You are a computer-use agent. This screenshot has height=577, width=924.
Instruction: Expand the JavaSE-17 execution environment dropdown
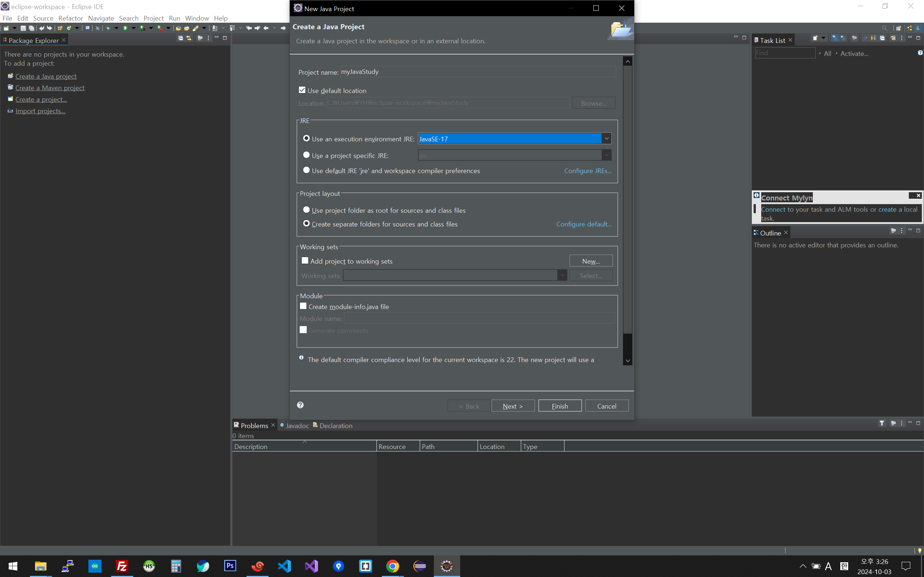606,138
